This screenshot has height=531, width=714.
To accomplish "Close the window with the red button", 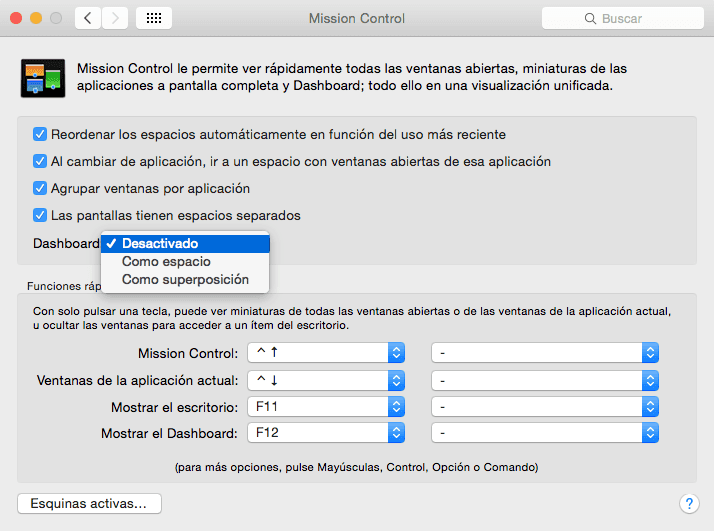I will pos(16,18).
